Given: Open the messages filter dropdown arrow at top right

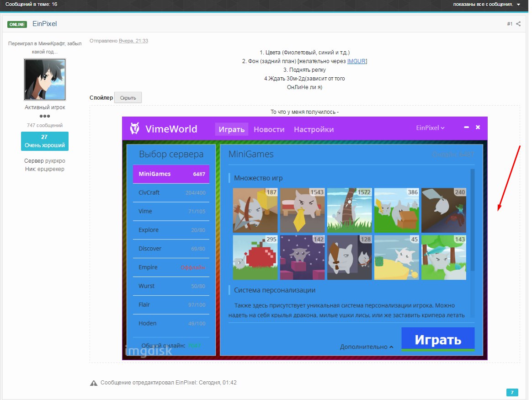Looking at the screenshot, I should pos(518,5).
